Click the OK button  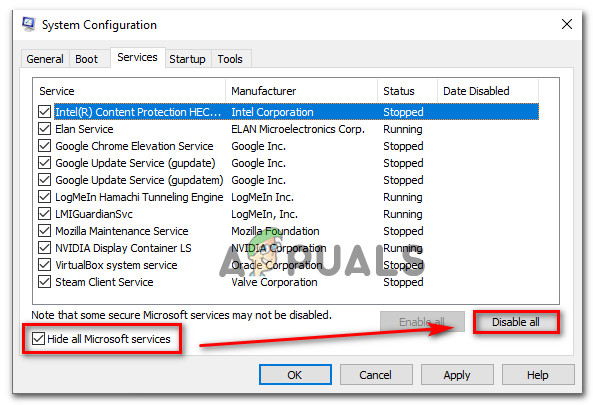pos(295,375)
